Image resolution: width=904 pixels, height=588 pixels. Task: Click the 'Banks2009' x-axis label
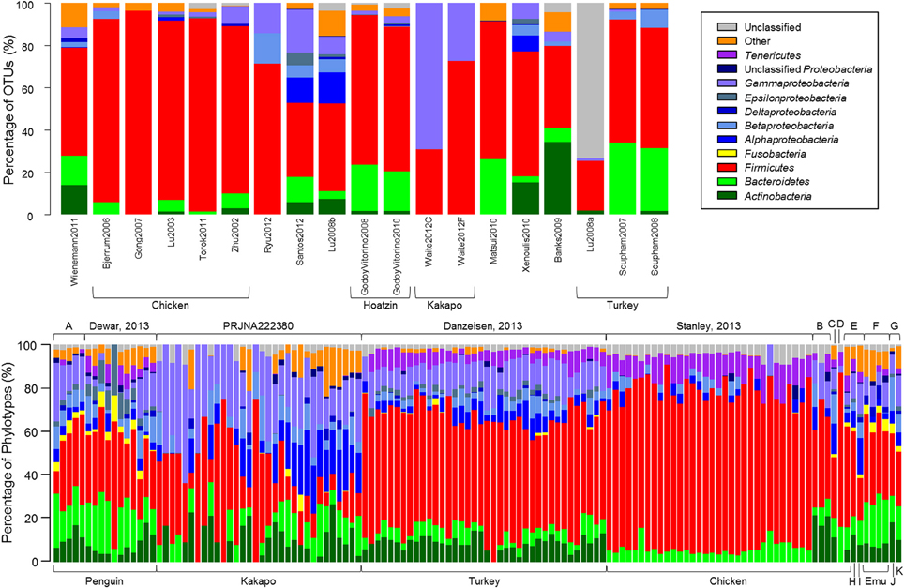[x=558, y=241]
